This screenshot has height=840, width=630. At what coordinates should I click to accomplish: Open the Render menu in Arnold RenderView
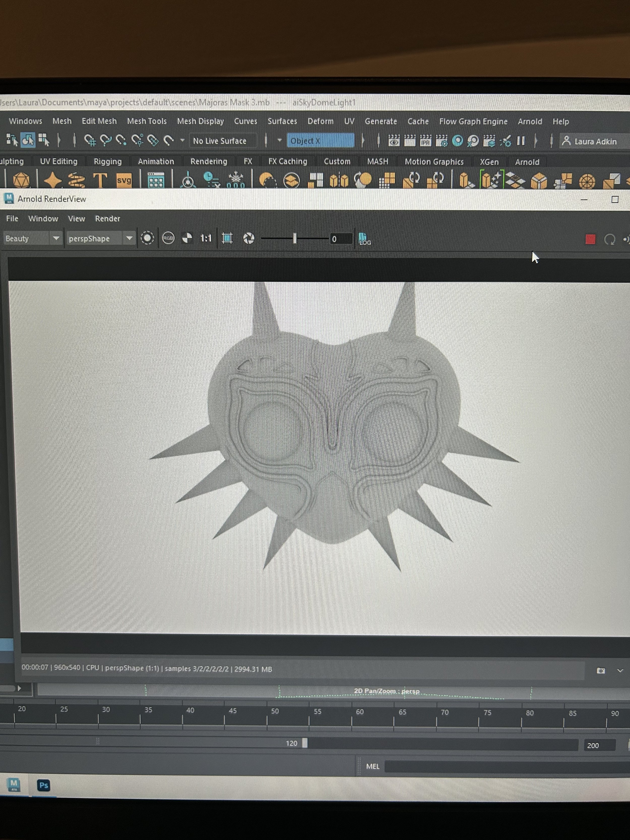coord(107,218)
